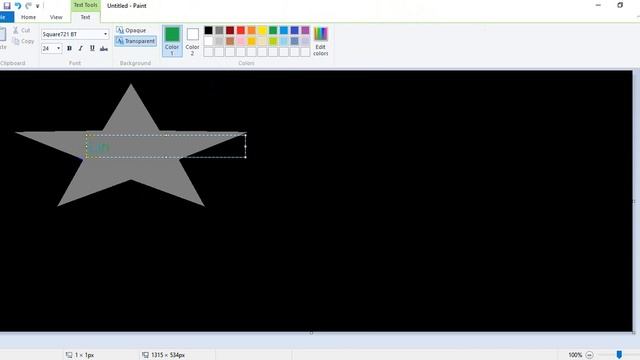Viewport: 640px width, 360px height.
Task: Toggle Underline formatting
Action: pyautogui.click(x=92, y=49)
